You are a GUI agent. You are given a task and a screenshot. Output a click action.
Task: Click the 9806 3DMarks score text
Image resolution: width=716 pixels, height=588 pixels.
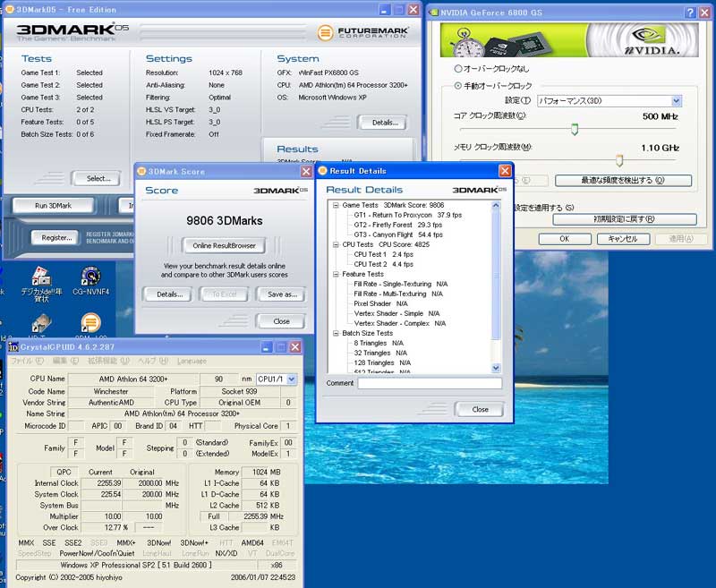pyautogui.click(x=225, y=221)
